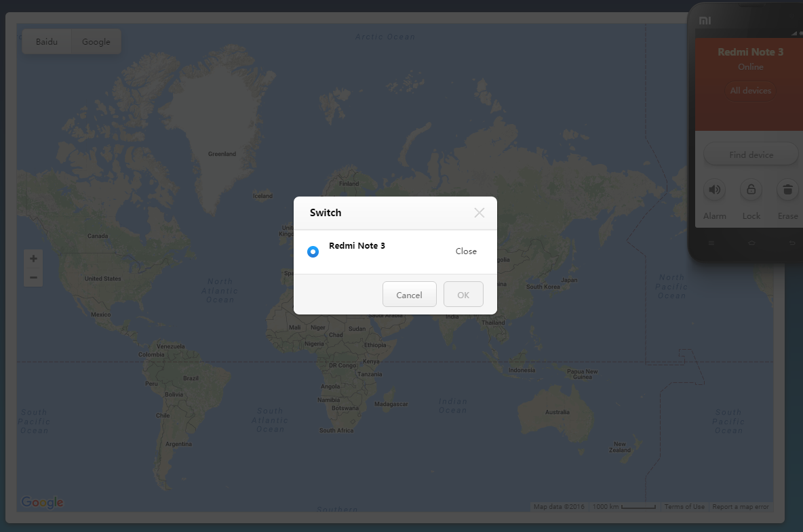Click the Alarm label

tap(714, 216)
